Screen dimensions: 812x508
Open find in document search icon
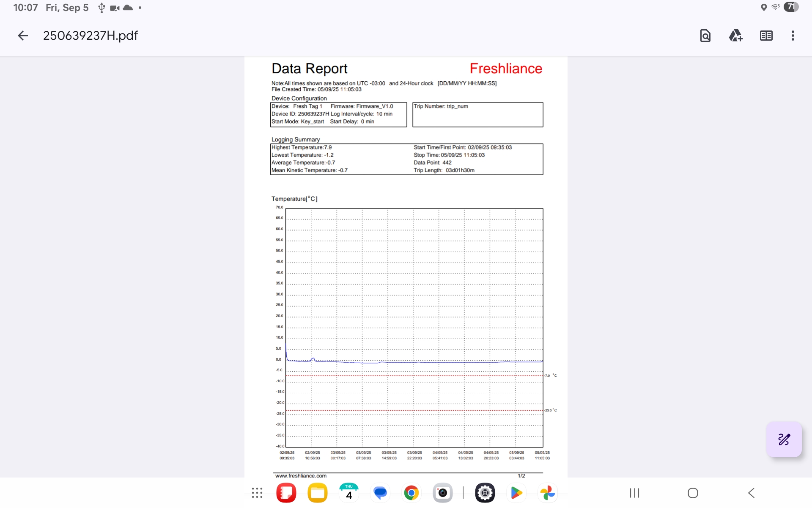705,36
